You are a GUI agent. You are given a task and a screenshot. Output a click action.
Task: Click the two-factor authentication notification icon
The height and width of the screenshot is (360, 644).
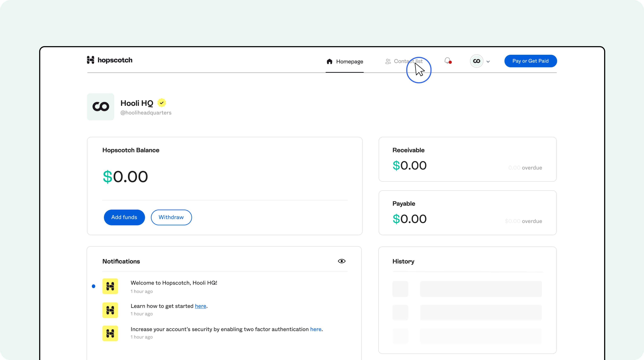coord(110,333)
